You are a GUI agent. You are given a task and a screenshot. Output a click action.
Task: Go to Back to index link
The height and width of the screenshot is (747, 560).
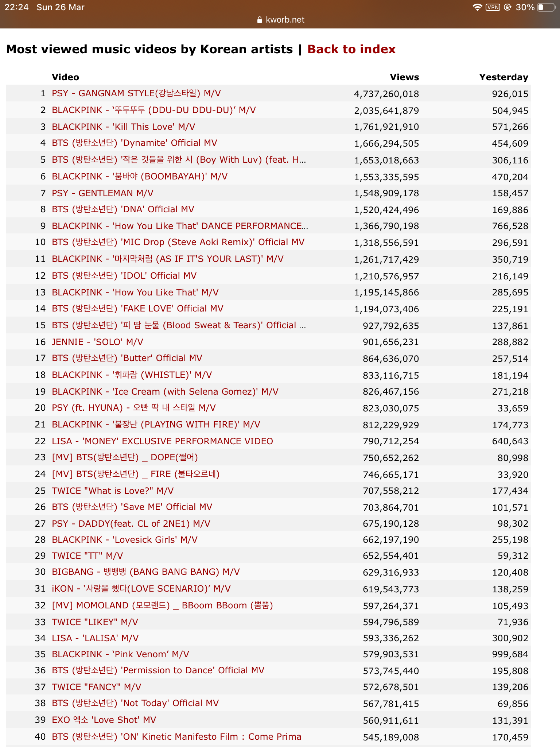(x=351, y=49)
